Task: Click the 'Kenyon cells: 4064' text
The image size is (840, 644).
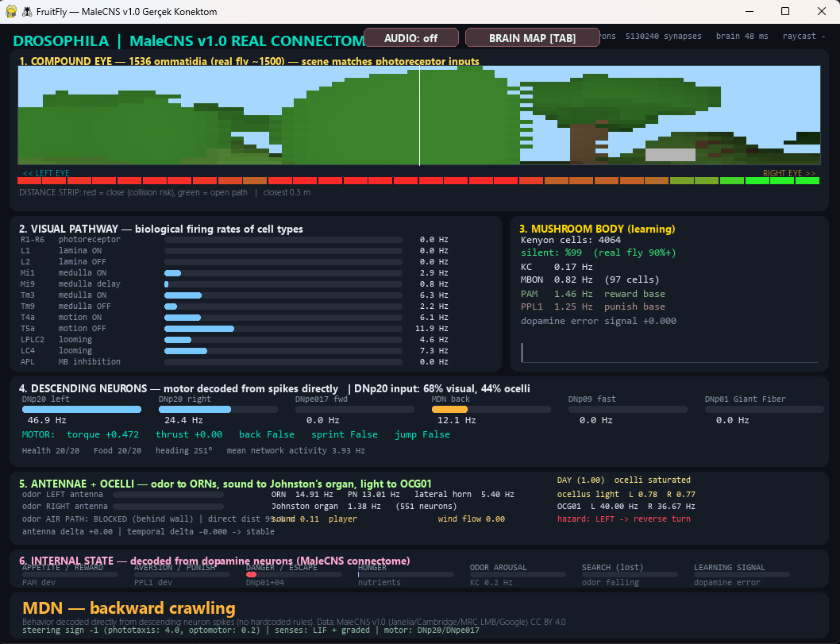Action: (x=571, y=240)
